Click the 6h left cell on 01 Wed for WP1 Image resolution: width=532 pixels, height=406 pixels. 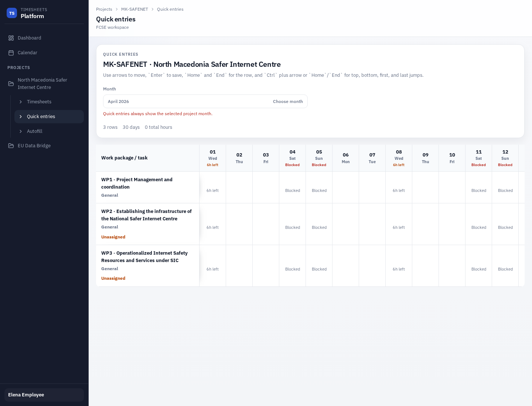(x=213, y=190)
